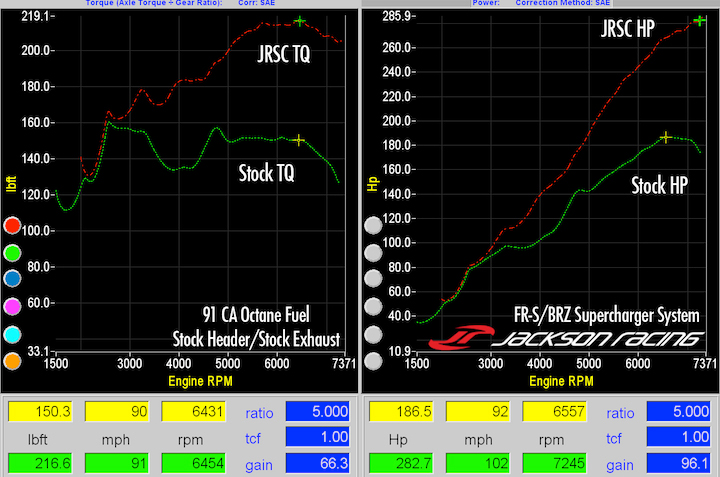Select the yellow horsepower field reading 186.5

[401, 411]
